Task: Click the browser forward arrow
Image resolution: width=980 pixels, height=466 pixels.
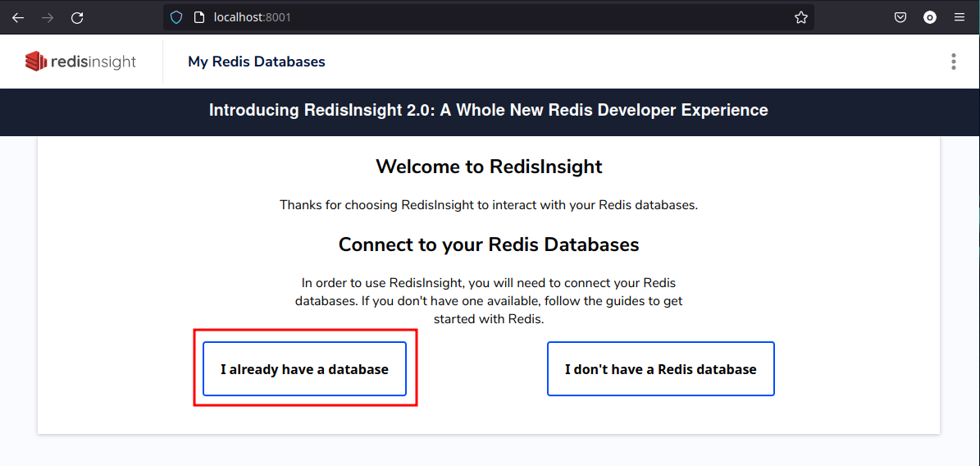Action: [x=48, y=17]
